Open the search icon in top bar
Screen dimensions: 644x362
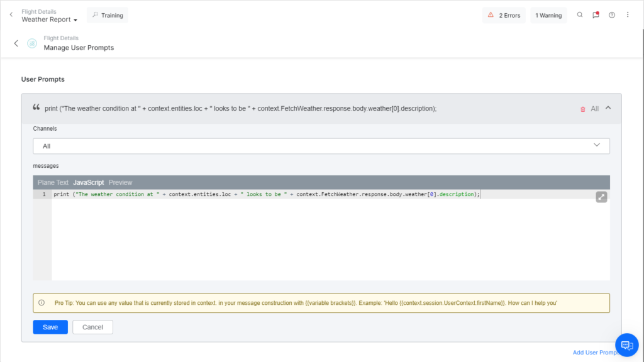579,14
